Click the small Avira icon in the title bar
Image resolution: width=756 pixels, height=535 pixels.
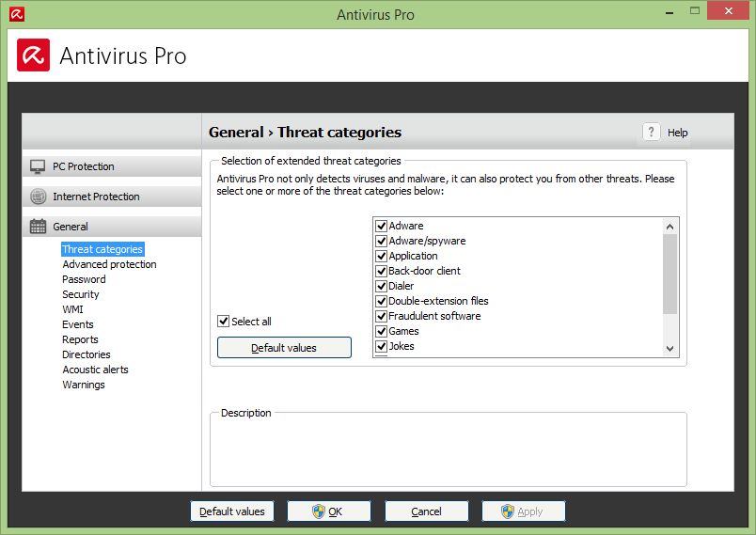point(16,14)
